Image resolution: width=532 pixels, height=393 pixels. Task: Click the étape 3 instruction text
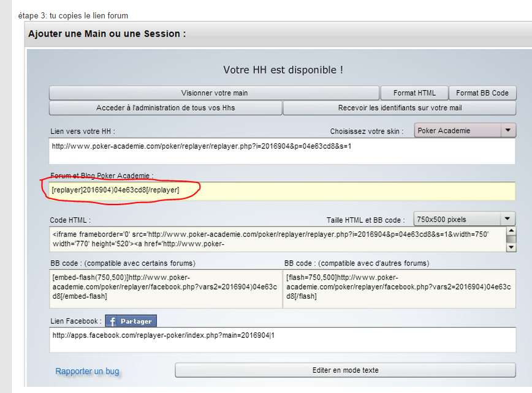click(73, 15)
